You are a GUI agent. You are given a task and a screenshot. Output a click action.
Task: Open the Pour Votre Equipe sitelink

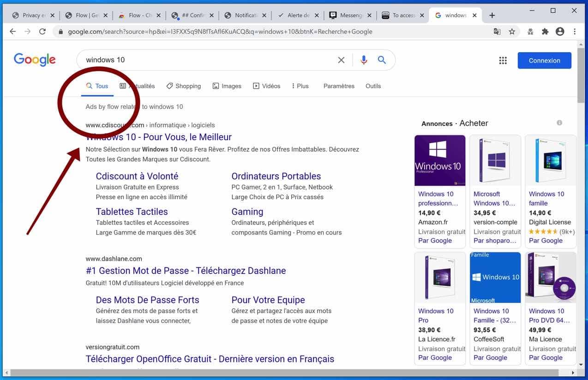(x=268, y=300)
